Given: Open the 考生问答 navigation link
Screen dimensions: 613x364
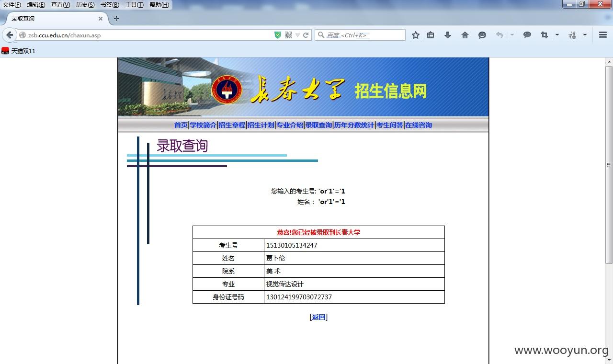Looking at the screenshot, I should (389, 125).
